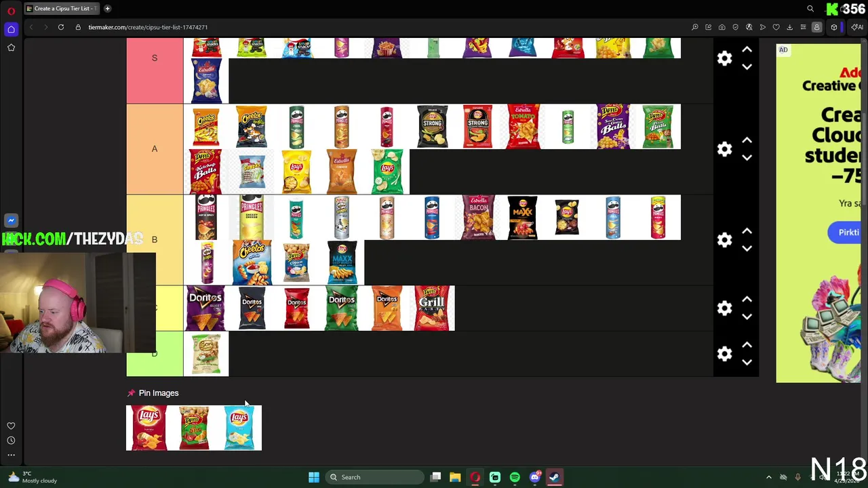Move C tier row up with arrow
Screen dimensions: 868x488
(747, 300)
